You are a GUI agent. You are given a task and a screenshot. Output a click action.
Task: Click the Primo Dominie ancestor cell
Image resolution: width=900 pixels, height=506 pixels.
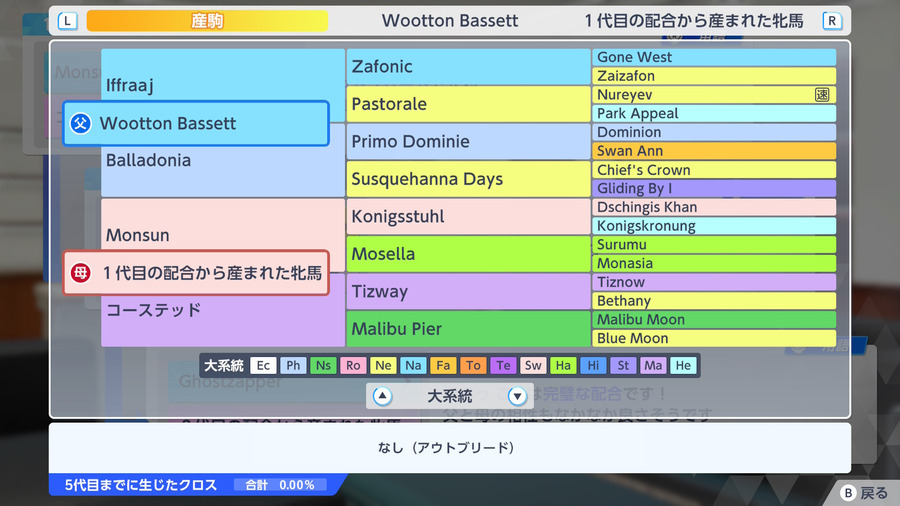[468, 141]
